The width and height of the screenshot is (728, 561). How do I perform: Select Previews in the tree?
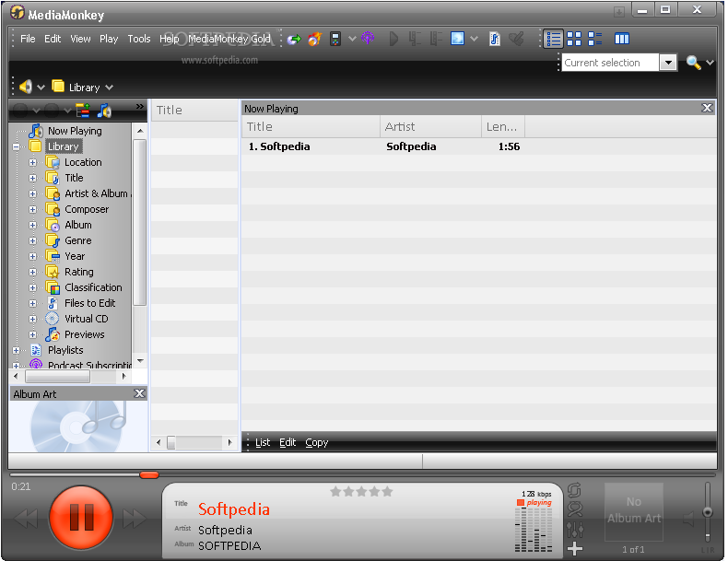(x=84, y=334)
